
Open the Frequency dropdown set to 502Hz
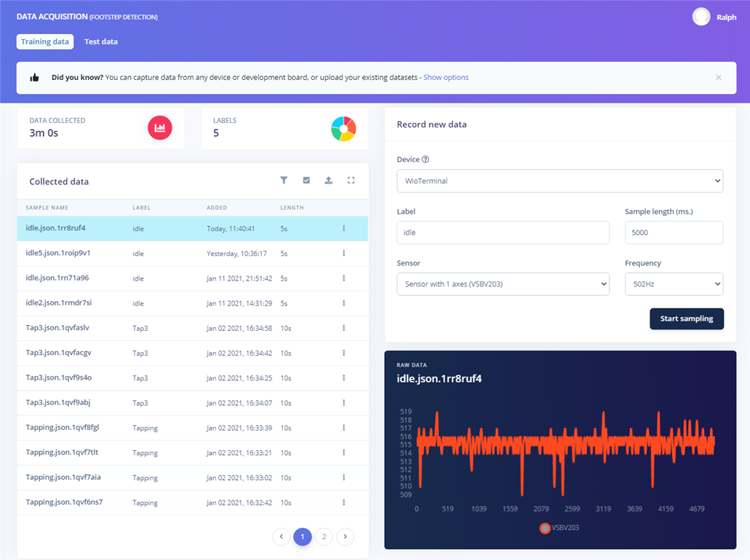point(674,284)
